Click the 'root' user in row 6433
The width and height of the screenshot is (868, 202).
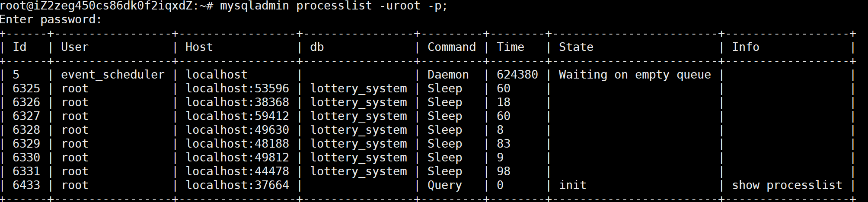tap(75, 185)
